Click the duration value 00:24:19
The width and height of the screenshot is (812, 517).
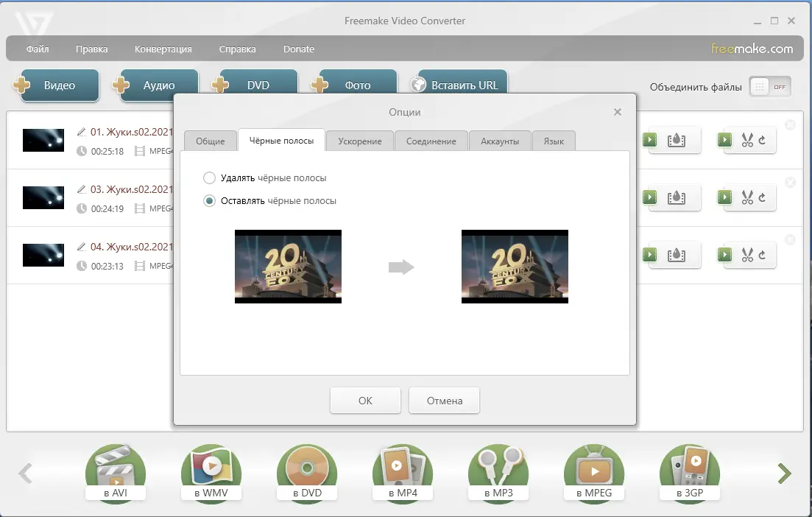(x=107, y=208)
